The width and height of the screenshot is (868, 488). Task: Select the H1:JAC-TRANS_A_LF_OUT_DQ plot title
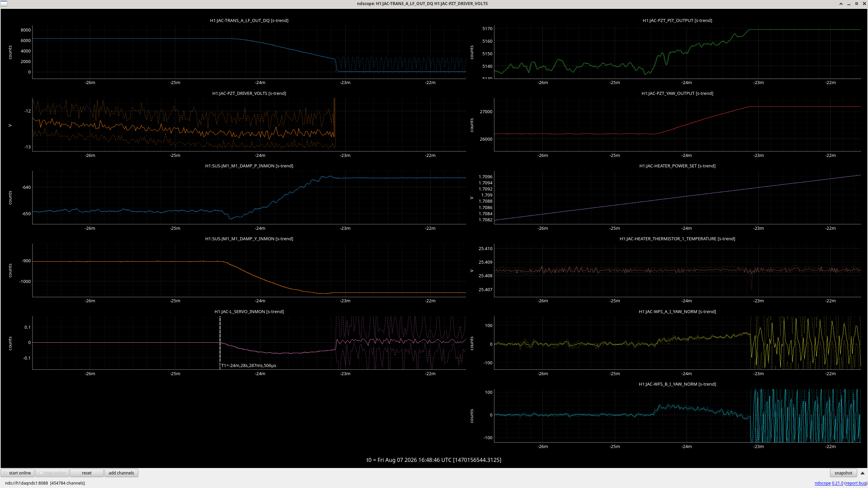(249, 20)
